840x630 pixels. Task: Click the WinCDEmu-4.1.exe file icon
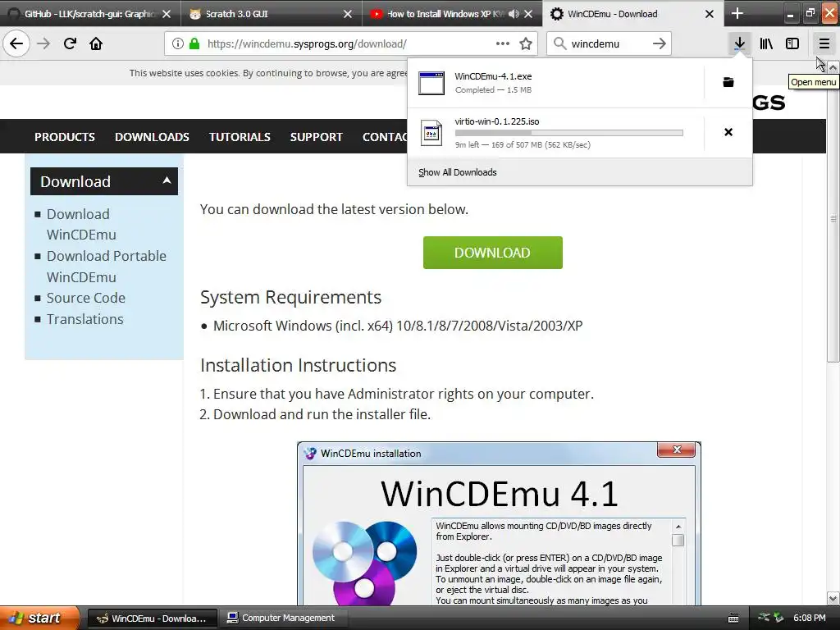pyautogui.click(x=431, y=83)
